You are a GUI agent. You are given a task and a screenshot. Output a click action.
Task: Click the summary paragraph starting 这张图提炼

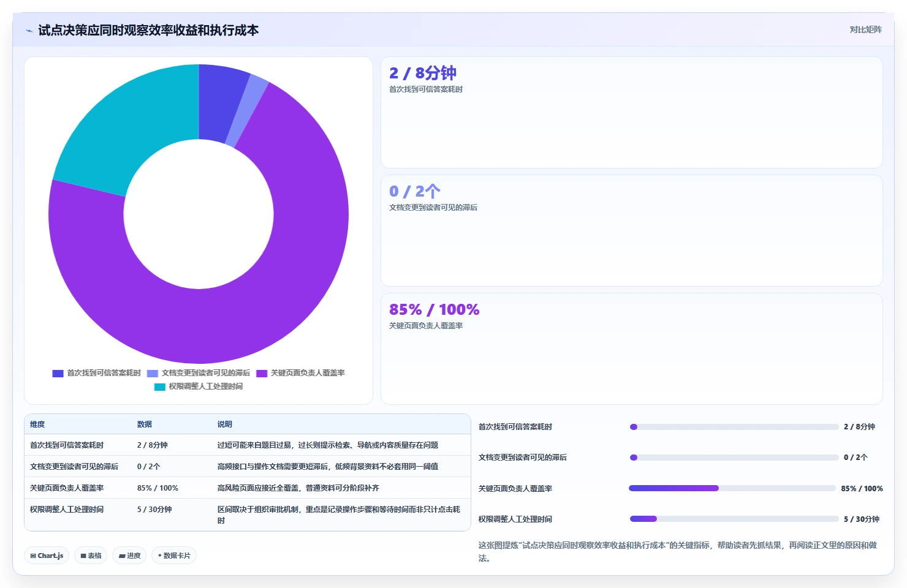678,551
